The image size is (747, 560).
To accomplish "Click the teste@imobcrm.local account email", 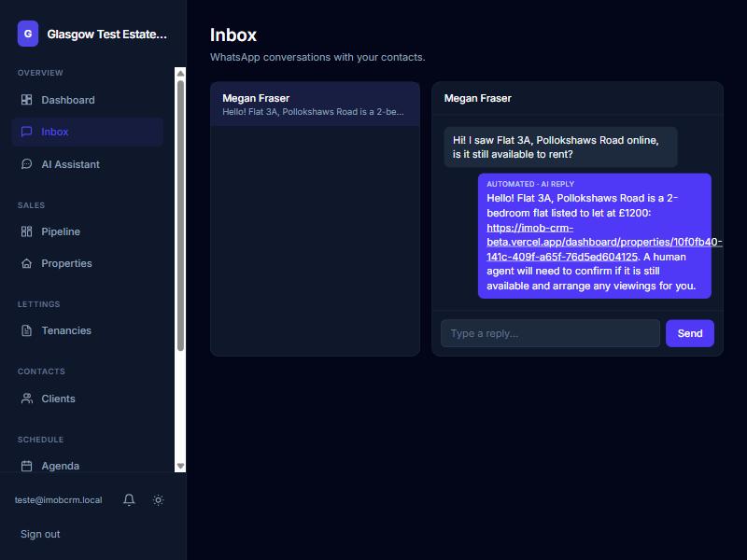I will 58,500.
